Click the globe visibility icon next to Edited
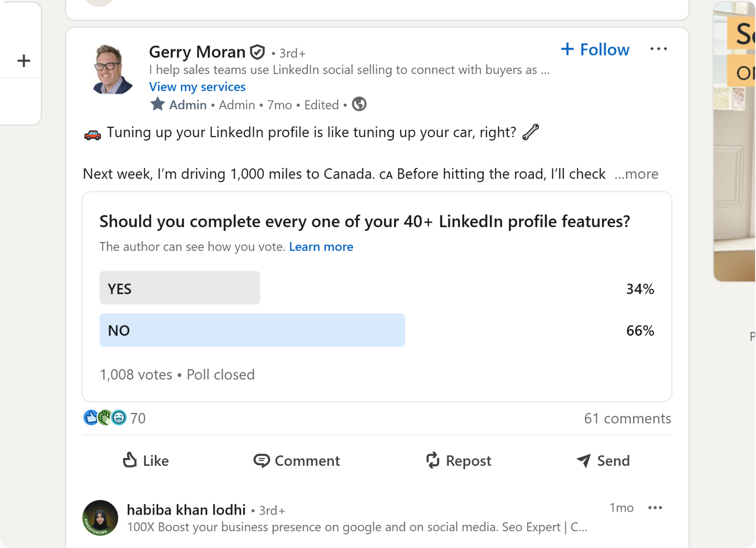 [358, 104]
